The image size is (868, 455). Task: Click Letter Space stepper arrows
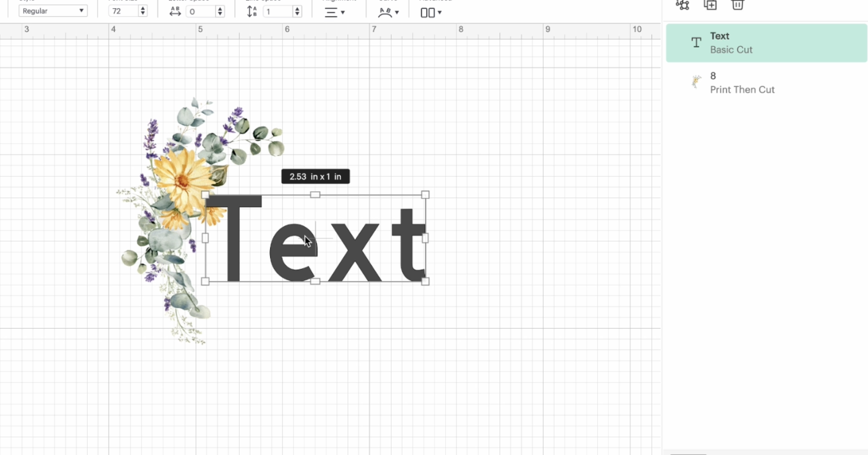[220, 12]
